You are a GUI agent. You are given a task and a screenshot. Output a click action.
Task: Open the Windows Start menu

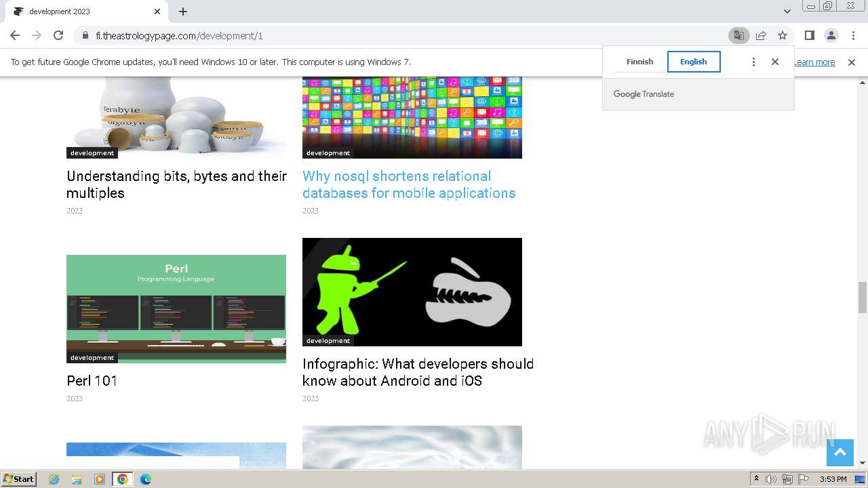19,479
